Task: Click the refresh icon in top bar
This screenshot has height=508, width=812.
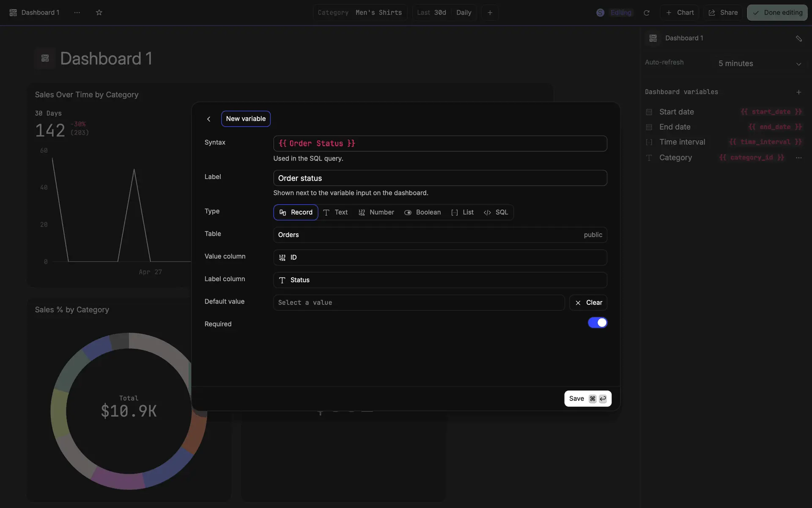Action: click(x=646, y=13)
